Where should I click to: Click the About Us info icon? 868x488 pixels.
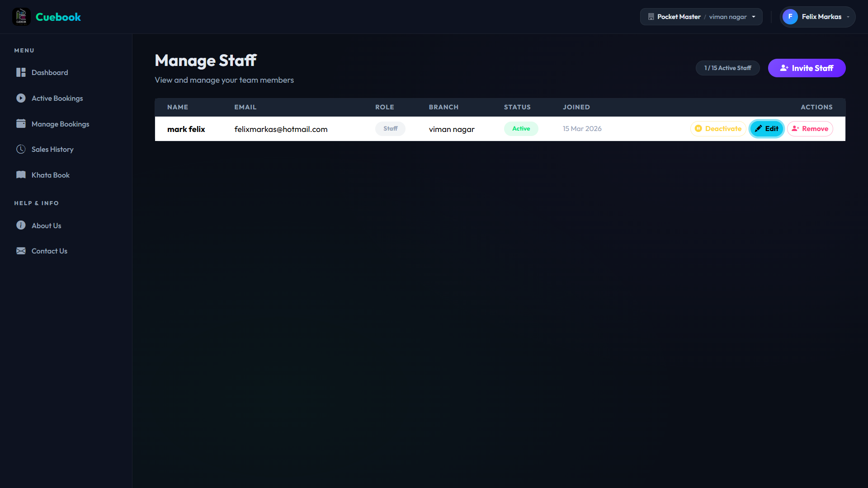21,225
